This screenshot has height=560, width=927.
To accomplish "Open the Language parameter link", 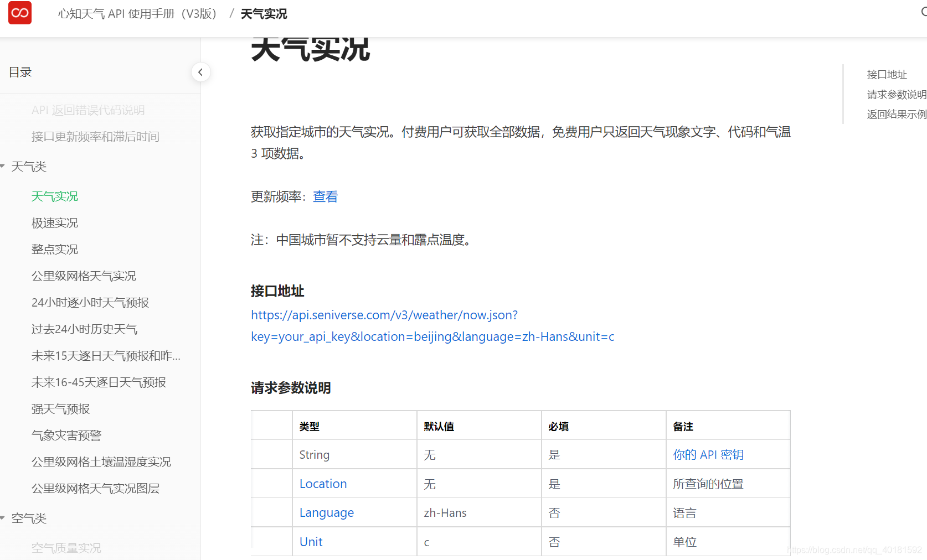I will pyautogui.click(x=327, y=513).
